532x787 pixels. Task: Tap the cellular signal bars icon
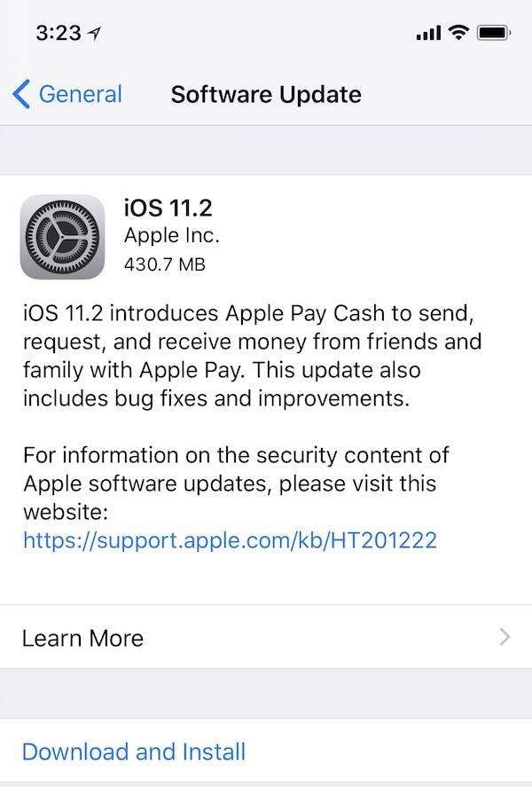pyautogui.click(x=429, y=33)
